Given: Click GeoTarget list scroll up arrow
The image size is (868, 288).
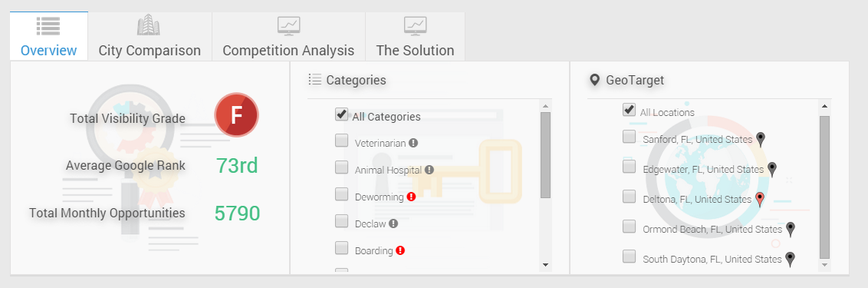Looking at the screenshot, I should click(824, 106).
